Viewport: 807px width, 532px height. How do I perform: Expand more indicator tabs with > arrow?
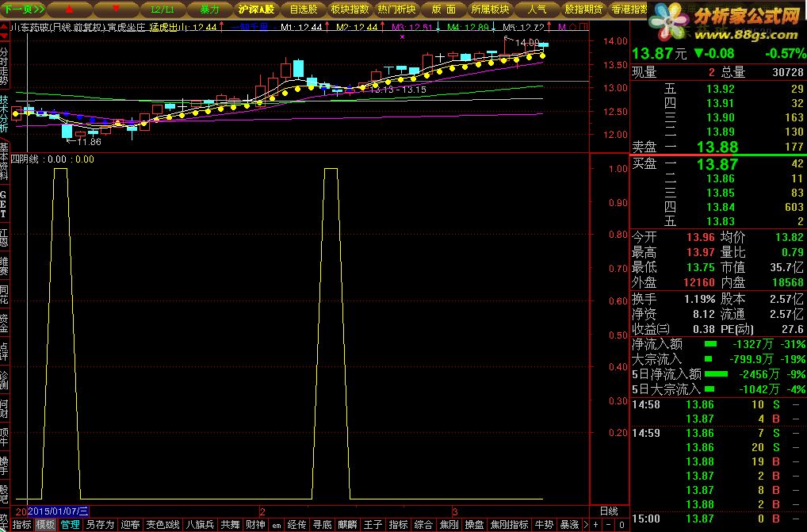586,525
